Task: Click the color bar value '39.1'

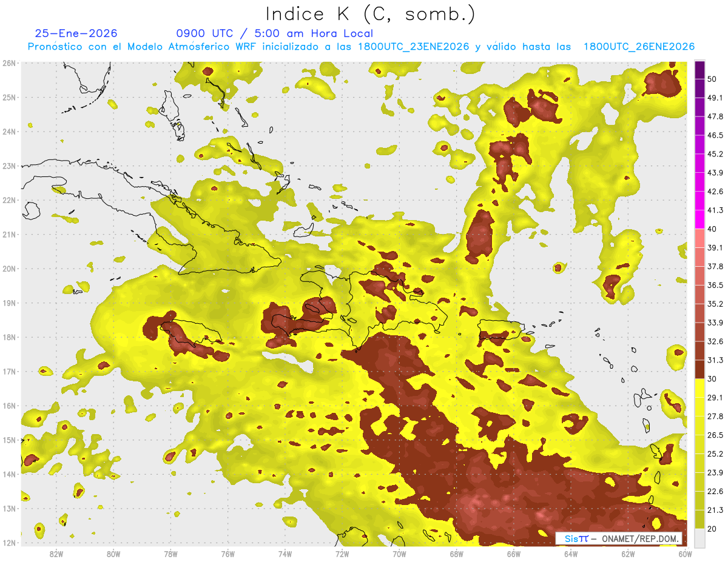Action: click(x=715, y=248)
